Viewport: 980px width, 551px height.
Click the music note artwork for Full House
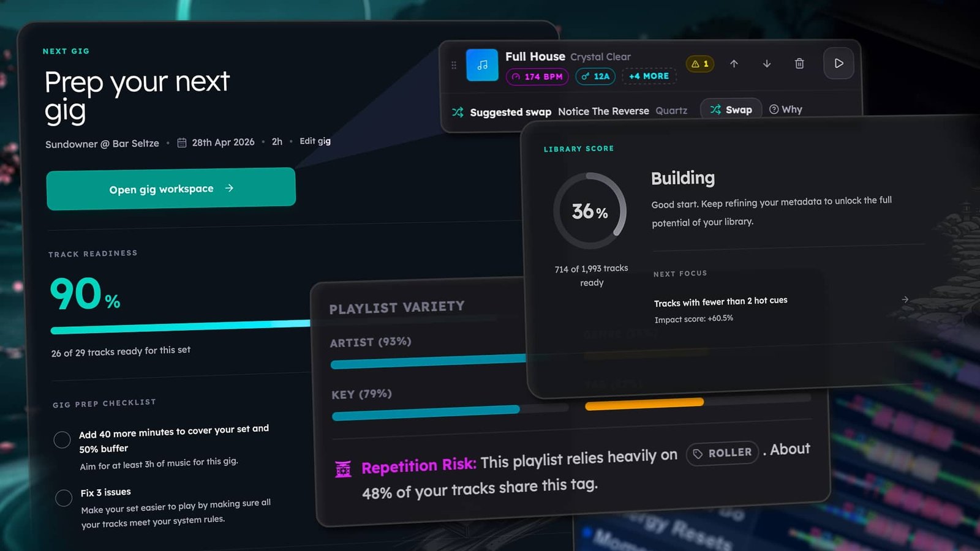point(482,65)
